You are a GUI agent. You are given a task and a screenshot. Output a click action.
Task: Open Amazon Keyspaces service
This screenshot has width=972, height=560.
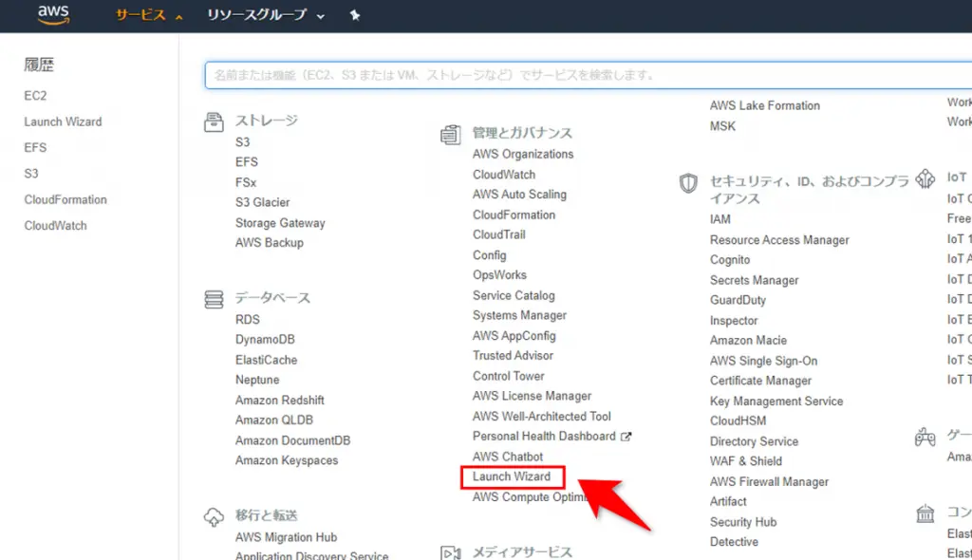click(x=287, y=460)
